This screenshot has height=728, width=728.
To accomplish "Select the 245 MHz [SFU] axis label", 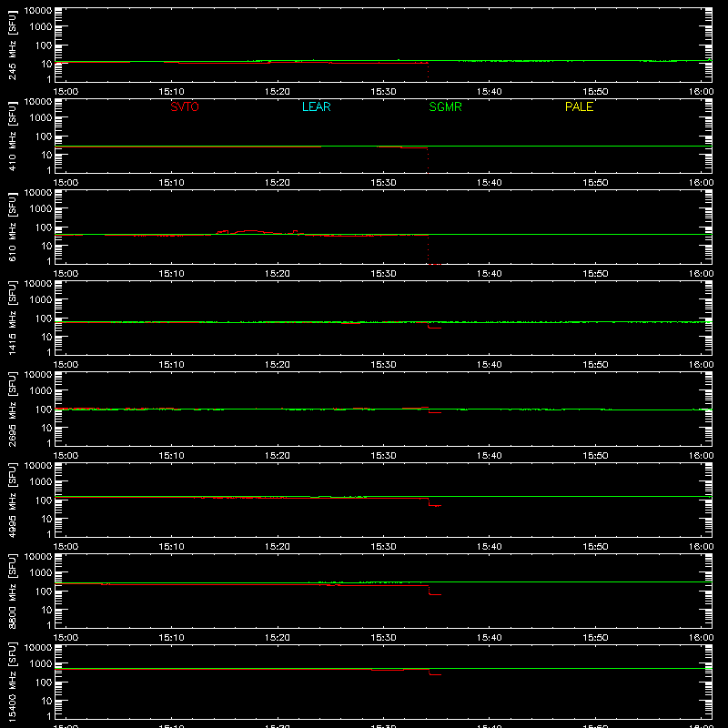I will pyautogui.click(x=12, y=45).
